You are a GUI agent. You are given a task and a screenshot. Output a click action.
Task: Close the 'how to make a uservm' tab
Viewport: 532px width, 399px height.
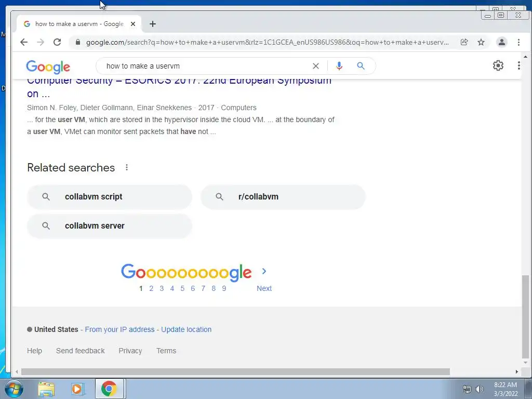coord(133,24)
